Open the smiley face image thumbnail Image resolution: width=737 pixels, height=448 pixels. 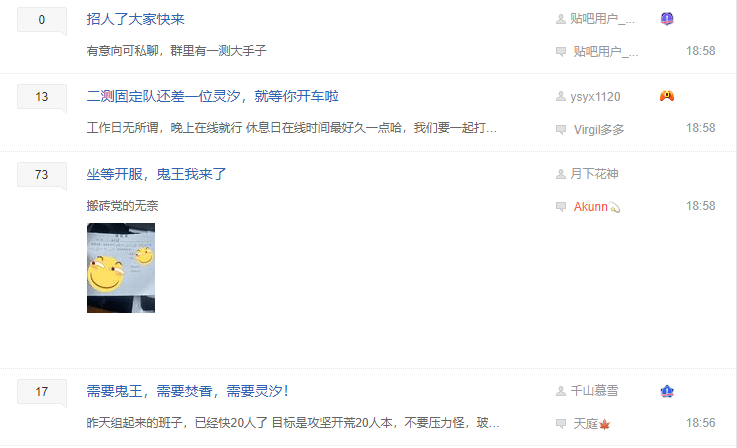[x=121, y=267]
